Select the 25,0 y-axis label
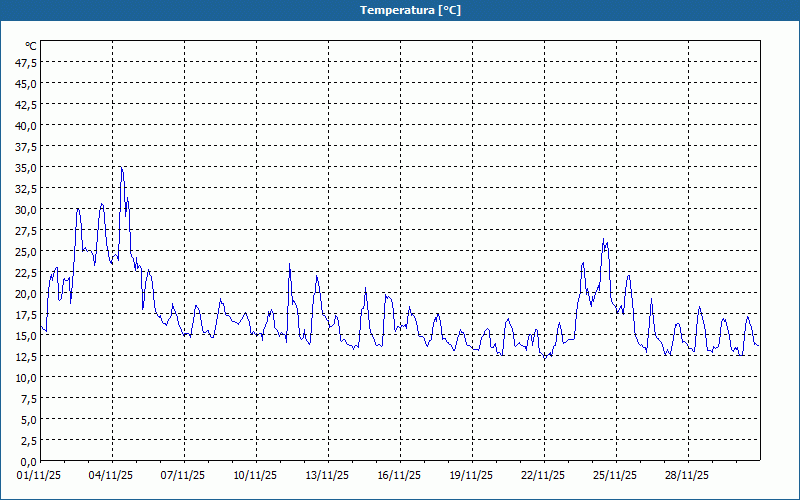Screen dimensions: 800x500 point(25,251)
